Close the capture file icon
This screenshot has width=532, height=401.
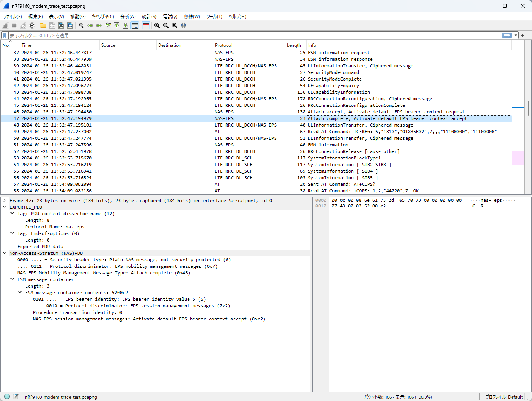(x=61, y=26)
